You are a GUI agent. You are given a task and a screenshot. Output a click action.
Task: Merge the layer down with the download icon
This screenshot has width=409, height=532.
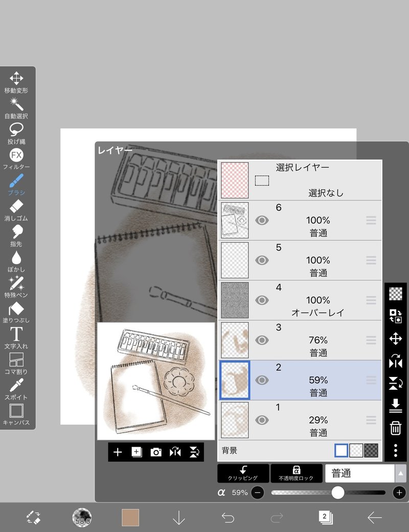point(395,406)
